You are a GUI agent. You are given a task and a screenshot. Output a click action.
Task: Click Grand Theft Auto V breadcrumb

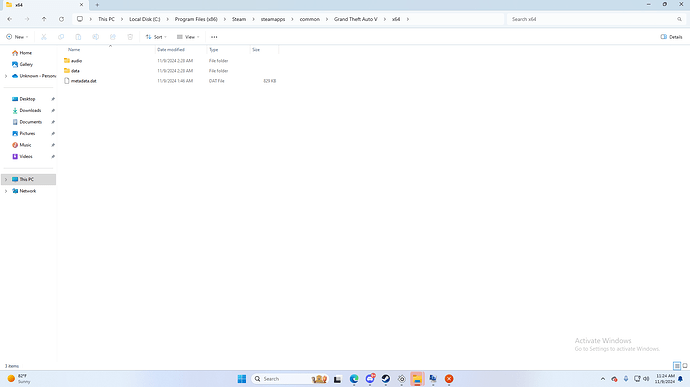356,19
